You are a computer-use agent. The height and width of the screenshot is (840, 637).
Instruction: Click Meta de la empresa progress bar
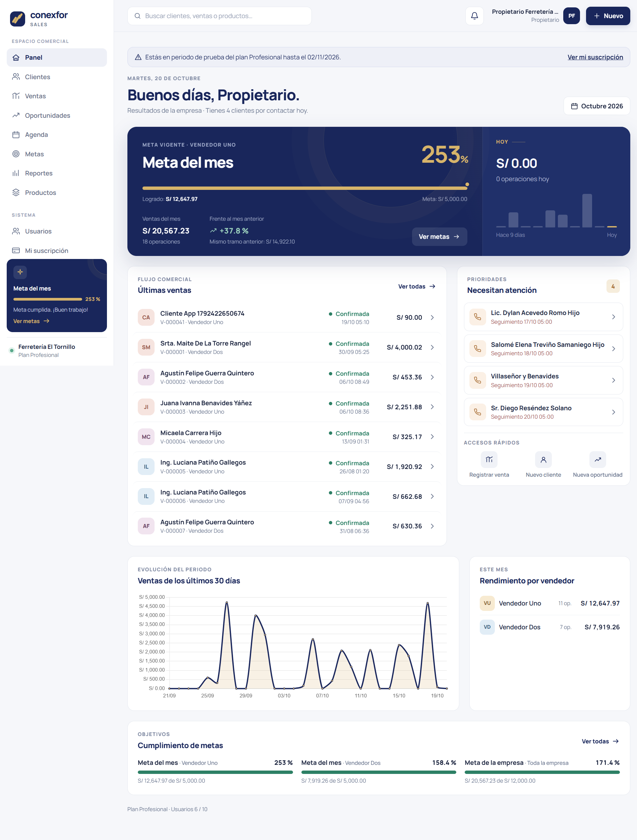tap(542, 772)
